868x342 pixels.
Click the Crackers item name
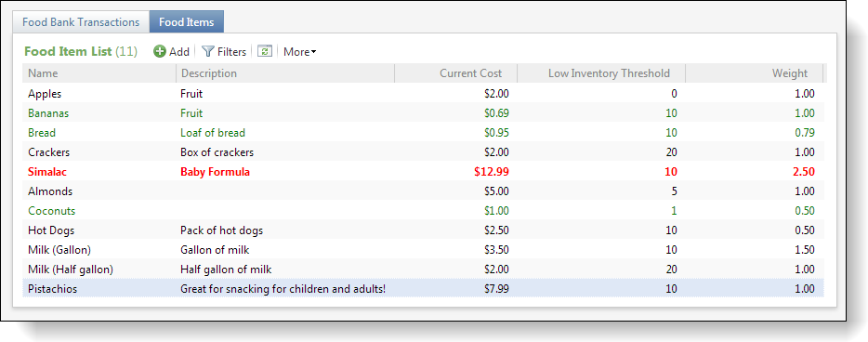[48, 152]
